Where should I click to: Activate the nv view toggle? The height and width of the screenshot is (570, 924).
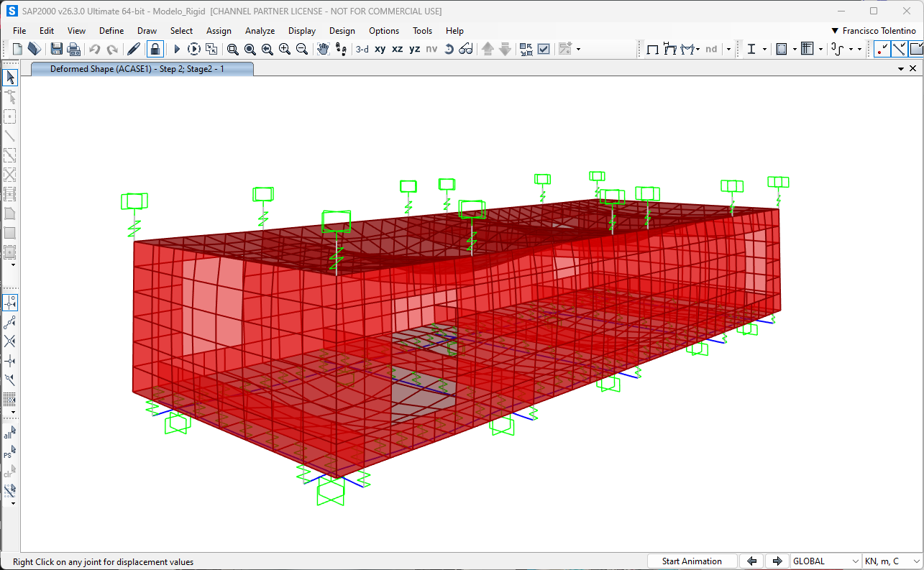431,48
